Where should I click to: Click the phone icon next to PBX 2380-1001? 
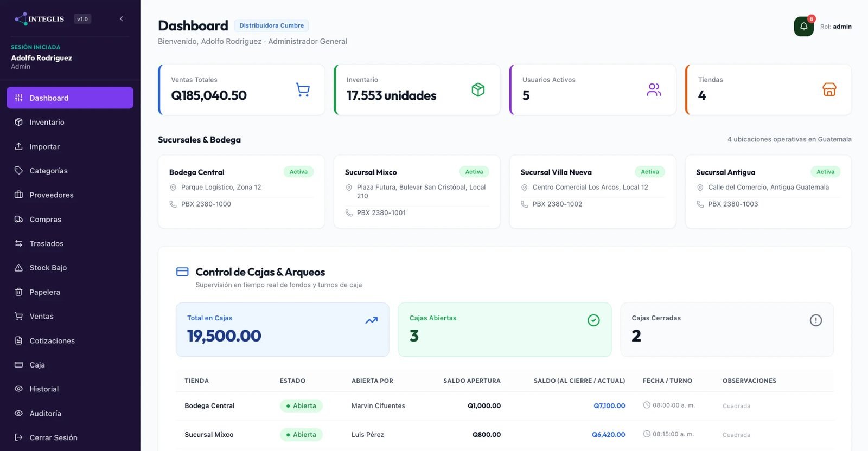click(x=349, y=213)
